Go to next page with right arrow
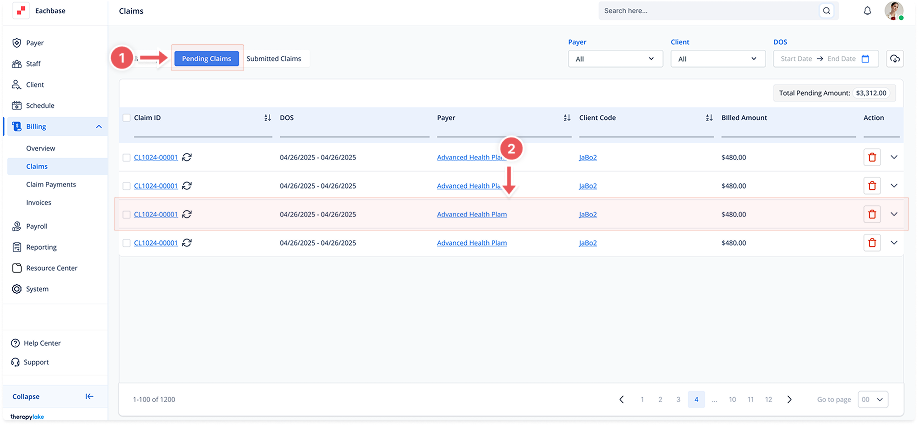The image size is (918, 426). 789,400
